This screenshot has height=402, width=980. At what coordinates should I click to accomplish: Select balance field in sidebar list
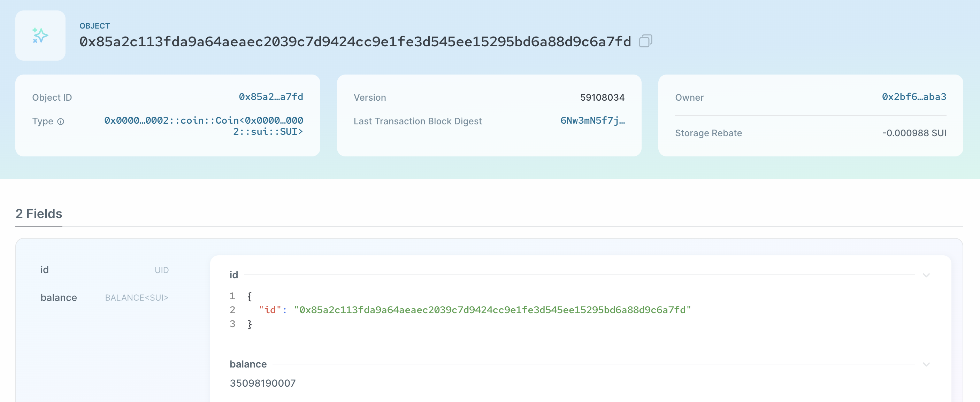tap(59, 297)
